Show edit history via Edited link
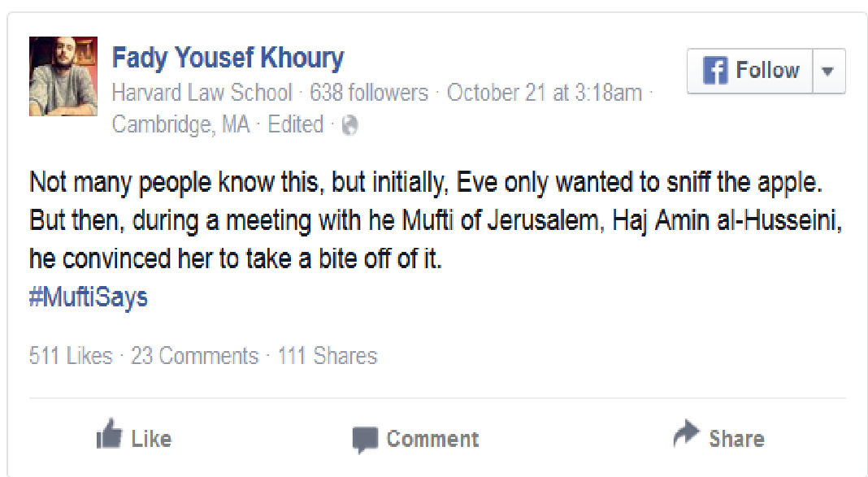 (x=295, y=125)
